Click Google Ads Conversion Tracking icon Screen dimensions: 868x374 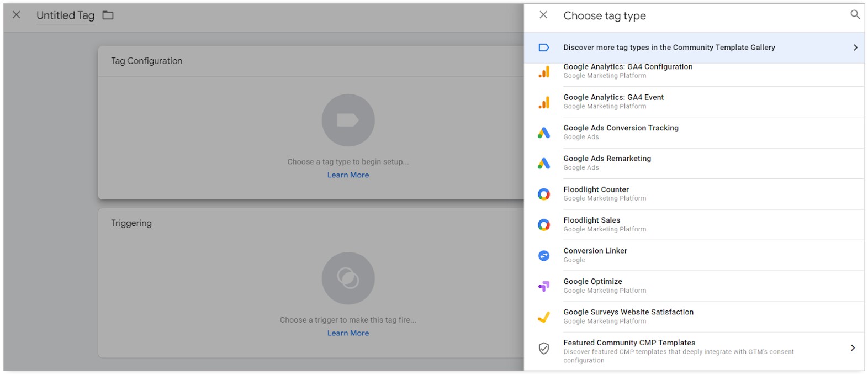tap(544, 133)
